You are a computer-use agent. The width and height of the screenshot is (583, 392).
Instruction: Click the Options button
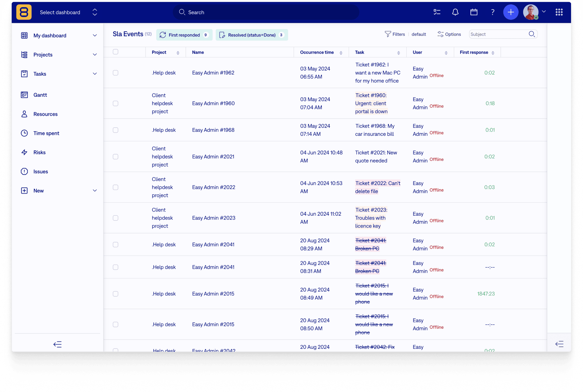tap(449, 34)
